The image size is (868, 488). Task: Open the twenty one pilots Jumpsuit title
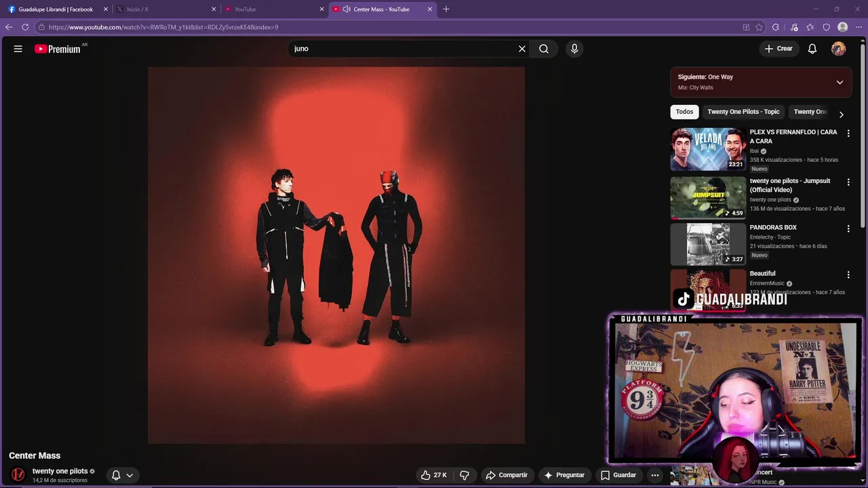[x=790, y=186]
